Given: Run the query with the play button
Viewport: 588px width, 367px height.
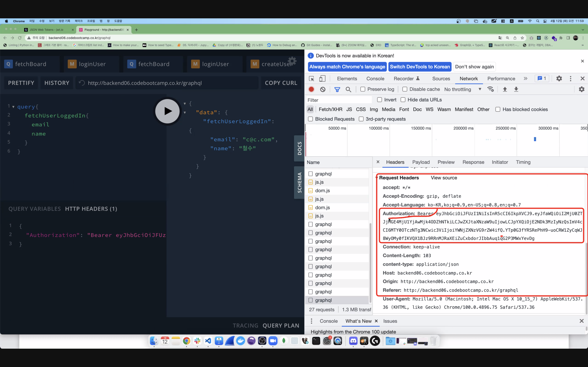Looking at the screenshot, I should [167, 111].
